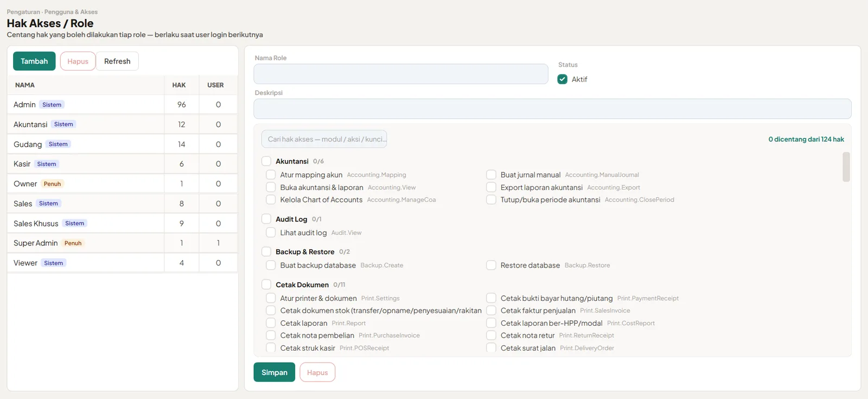Click into the Deskripsi field
Screen dimensions: 868x399
click(552, 109)
